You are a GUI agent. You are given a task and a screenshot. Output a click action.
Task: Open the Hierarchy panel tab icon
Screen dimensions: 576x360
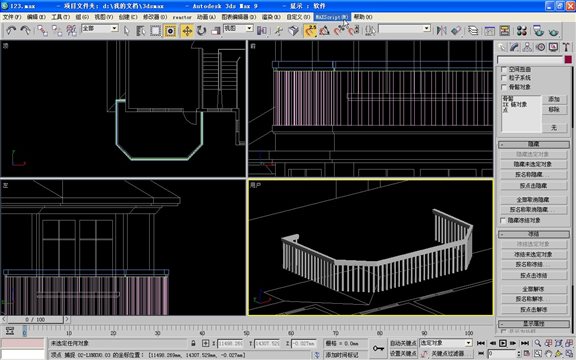coord(527,47)
